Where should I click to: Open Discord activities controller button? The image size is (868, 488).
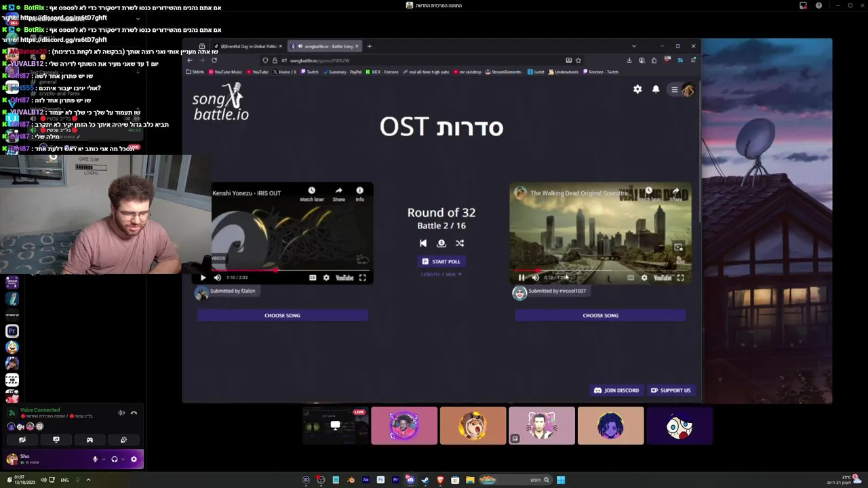coord(90,440)
